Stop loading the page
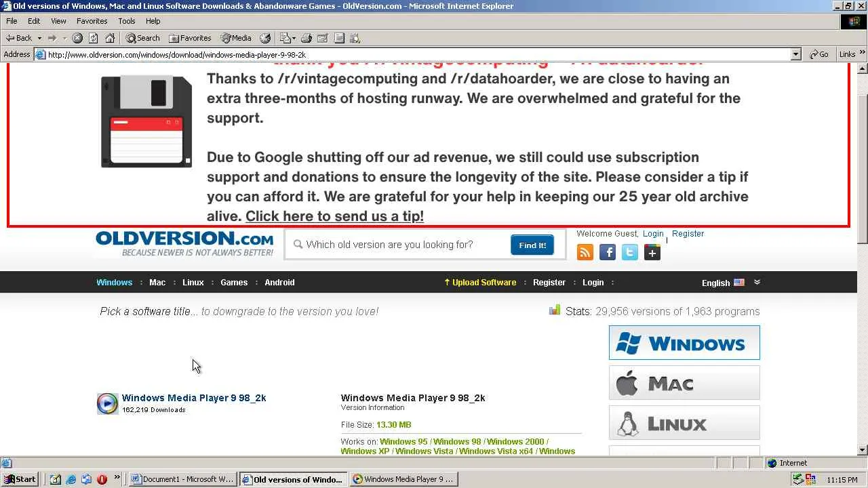The image size is (868, 488). point(77,38)
